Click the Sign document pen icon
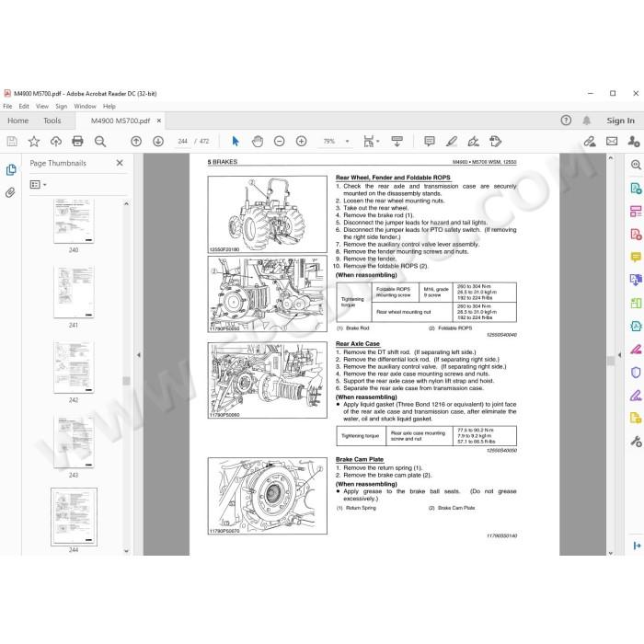 click(474, 142)
